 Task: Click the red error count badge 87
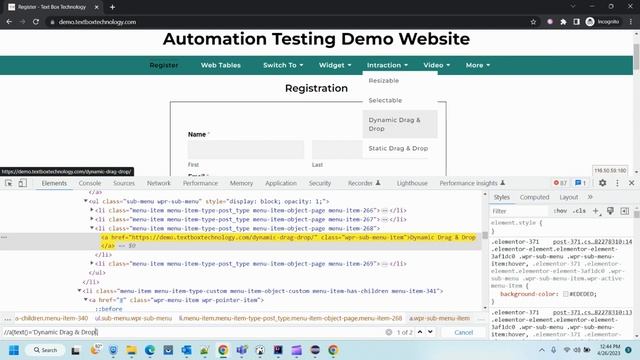tap(560, 183)
